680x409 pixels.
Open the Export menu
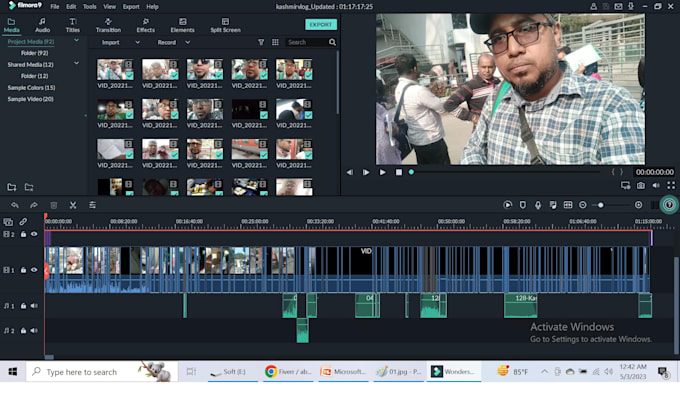coord(131,7)
